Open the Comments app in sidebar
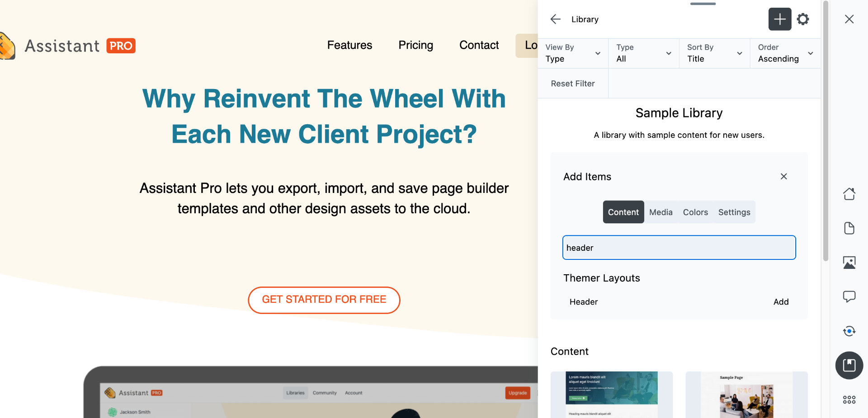868x418 pixels. pyautogui.click(x=849, y=296)
